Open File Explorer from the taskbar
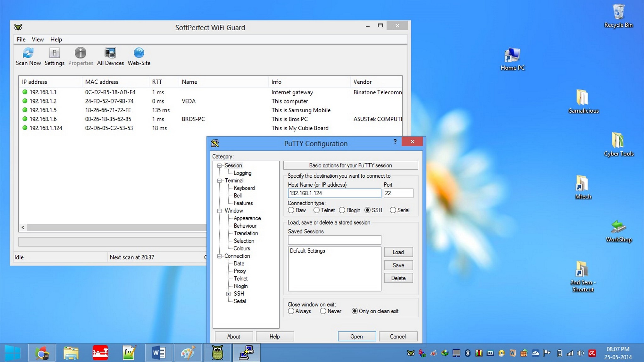This screenshot has width=644, height=362. pos(71,353)
